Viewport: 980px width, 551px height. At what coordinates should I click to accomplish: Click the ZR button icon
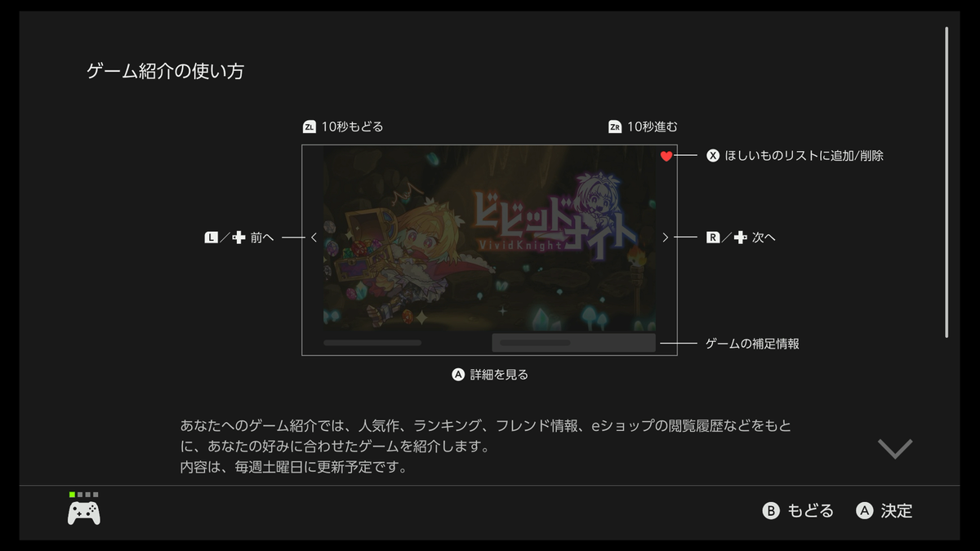(615, 127)
